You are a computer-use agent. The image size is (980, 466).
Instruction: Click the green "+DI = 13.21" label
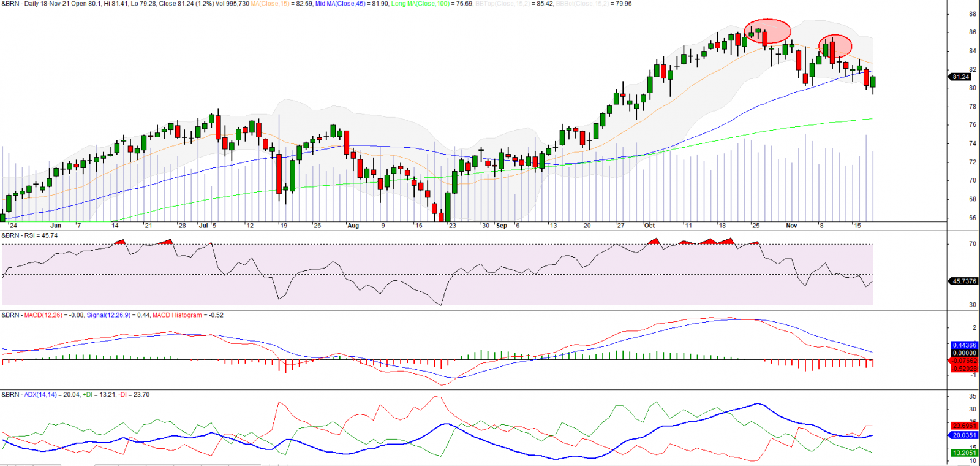[99, 395]
